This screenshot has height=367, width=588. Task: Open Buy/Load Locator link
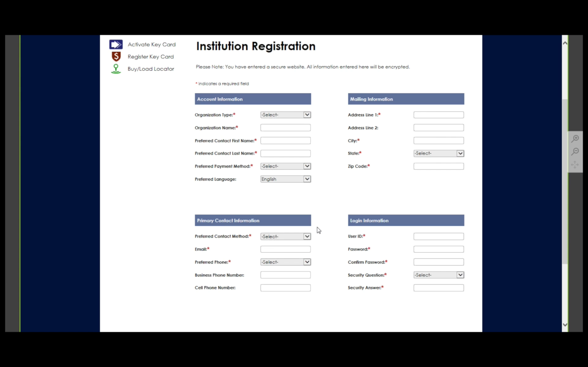[151, 69]
